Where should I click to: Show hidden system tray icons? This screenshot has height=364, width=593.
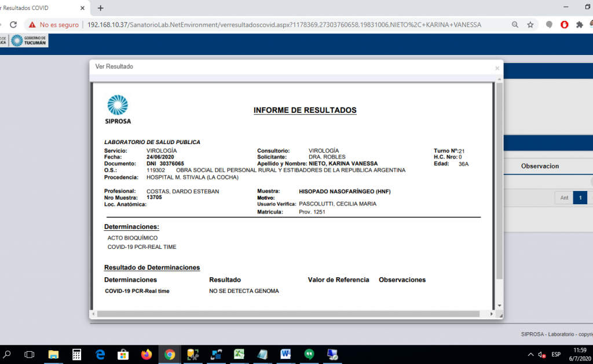[530, 354]
